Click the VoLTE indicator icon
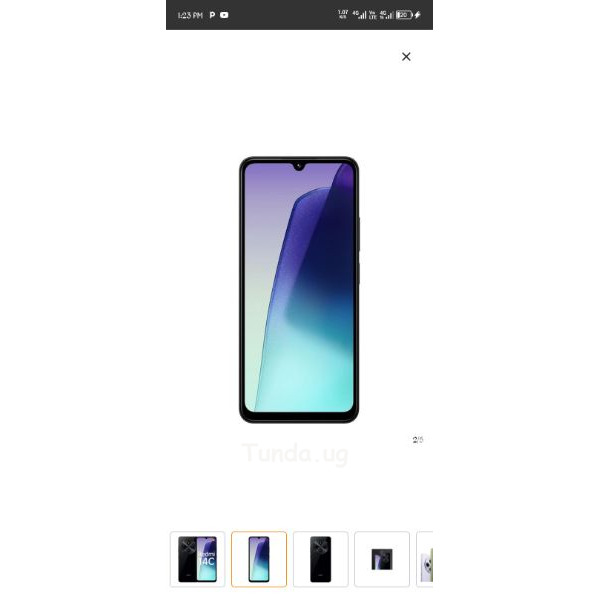This screenshot has height=600, width=600. coord(372,15)
